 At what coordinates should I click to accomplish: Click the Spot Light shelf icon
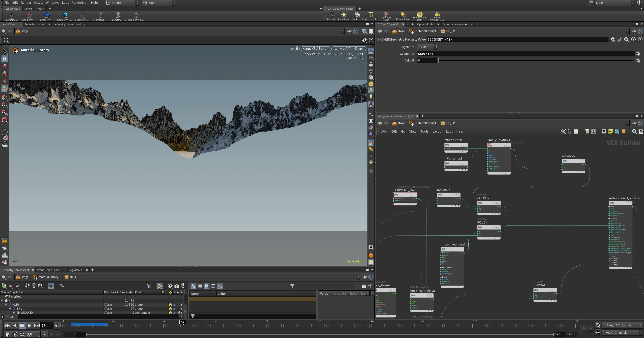[x=357, y=16]
